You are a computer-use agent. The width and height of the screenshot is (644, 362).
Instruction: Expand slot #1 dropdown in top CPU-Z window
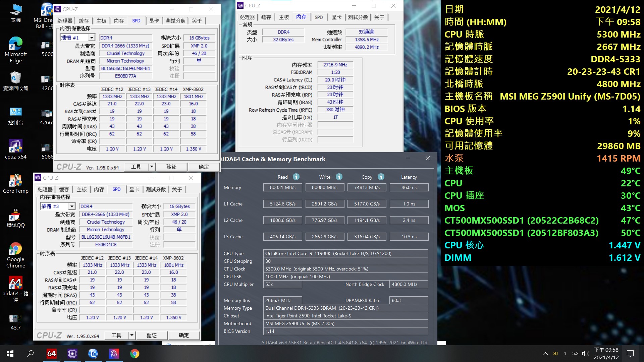point(92,38)
